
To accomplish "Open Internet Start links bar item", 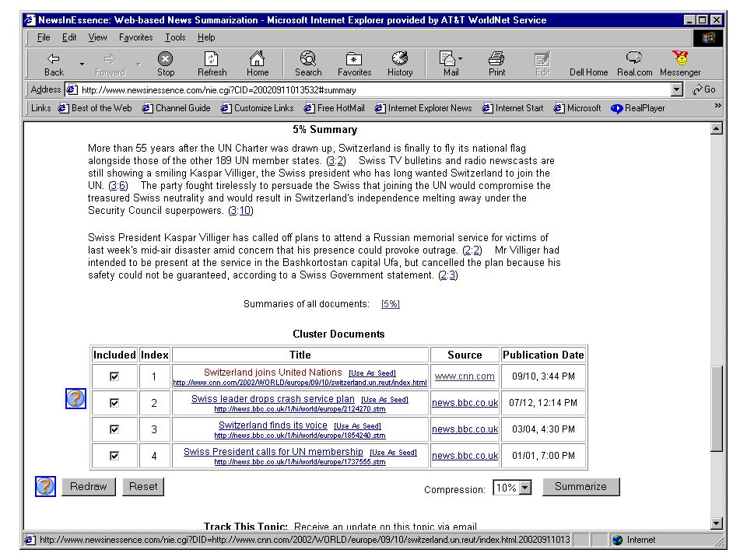I will tap(513, 108).
